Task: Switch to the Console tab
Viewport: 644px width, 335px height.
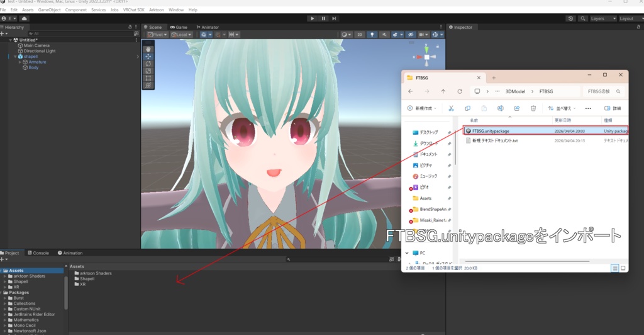Action: point(38,253)
